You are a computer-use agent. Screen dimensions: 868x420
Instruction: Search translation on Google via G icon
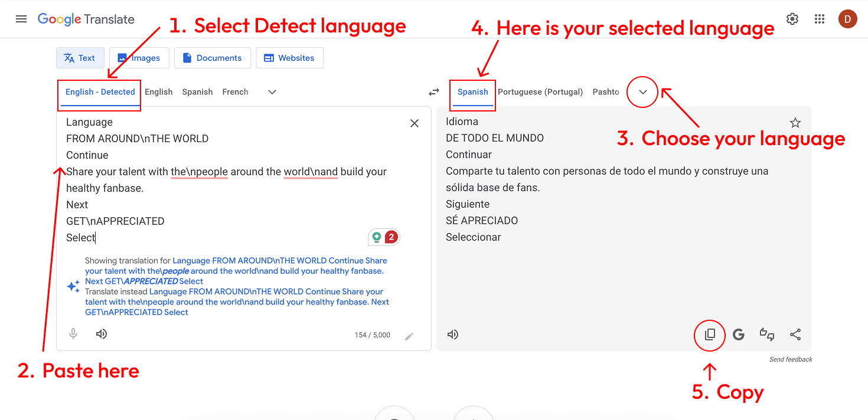pyautogui.click(x=738, y=334)
